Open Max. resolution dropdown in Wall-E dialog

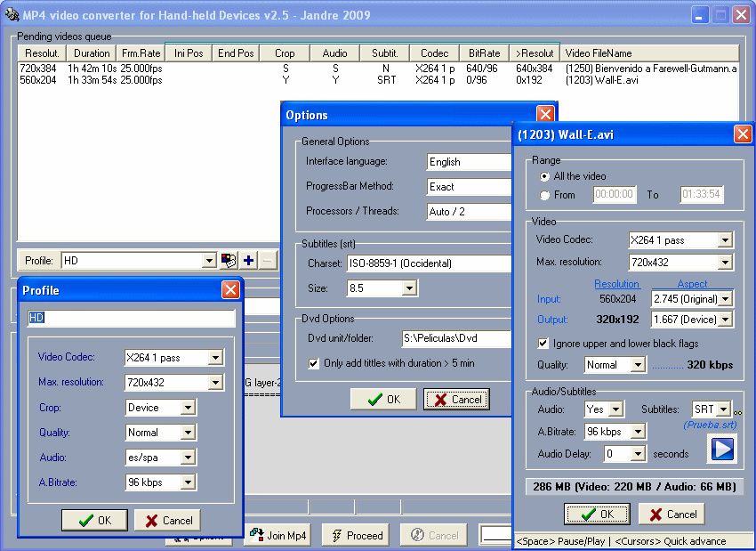pyautogui.click(x=725, y=263)
